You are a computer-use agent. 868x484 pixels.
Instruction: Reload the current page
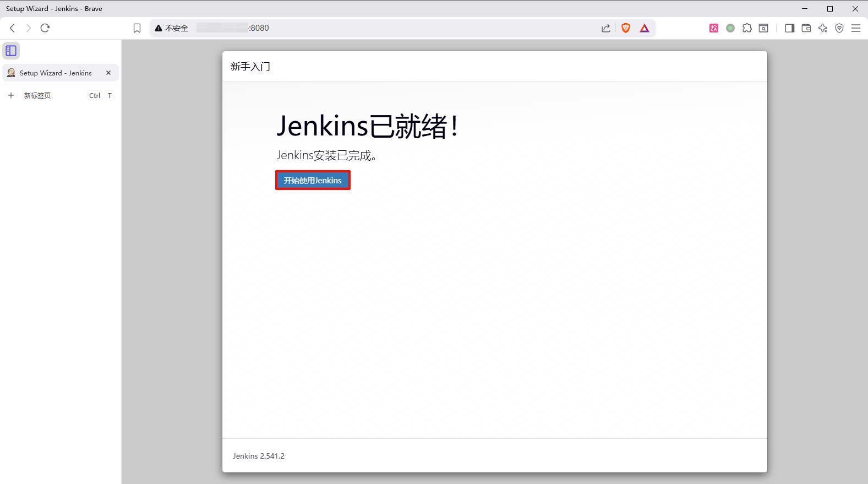coord(45,28)
